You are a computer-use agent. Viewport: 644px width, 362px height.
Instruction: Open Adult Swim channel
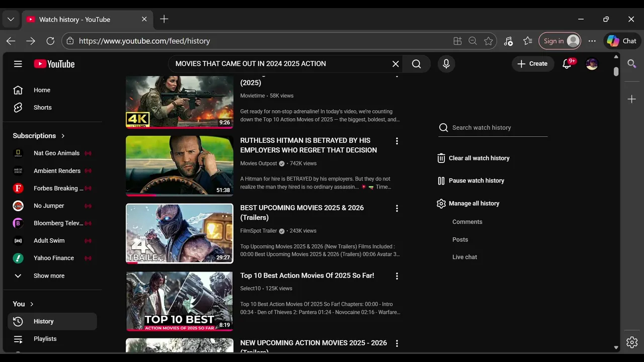pos(52,241)
